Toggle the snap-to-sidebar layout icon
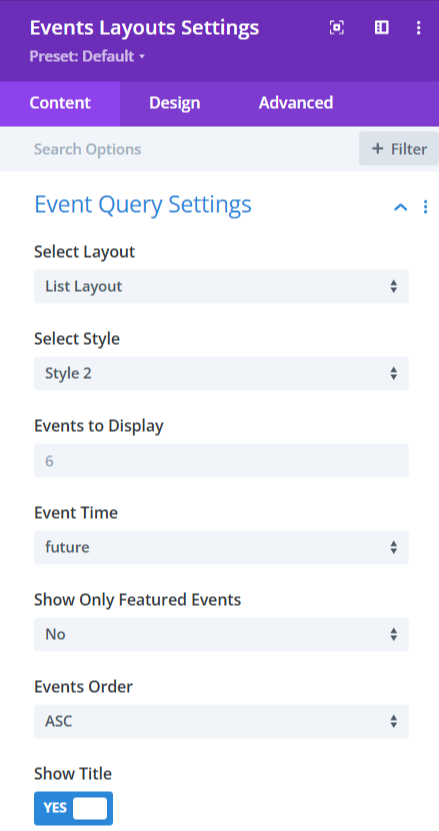The image size is (439, 831). pos(382,28)
